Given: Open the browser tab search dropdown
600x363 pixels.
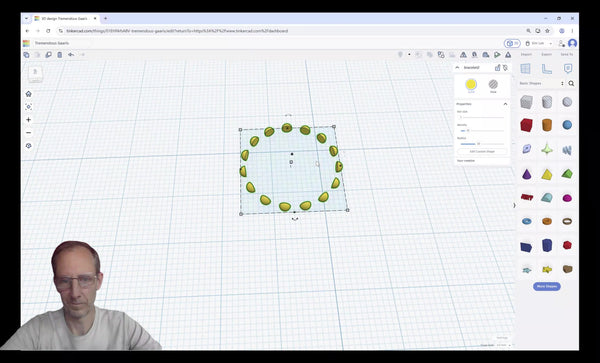Looking at the screenshot, I should [26, 18].
